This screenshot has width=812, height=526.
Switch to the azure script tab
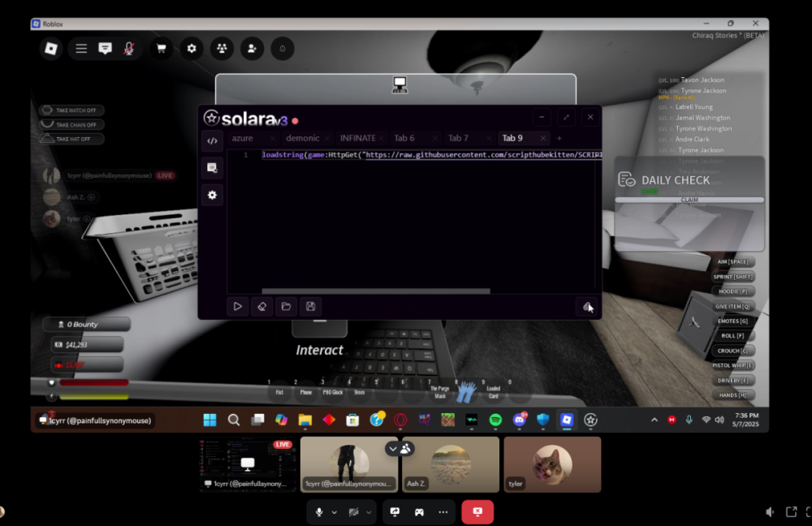pyautogui.click(x=242, y=138)
